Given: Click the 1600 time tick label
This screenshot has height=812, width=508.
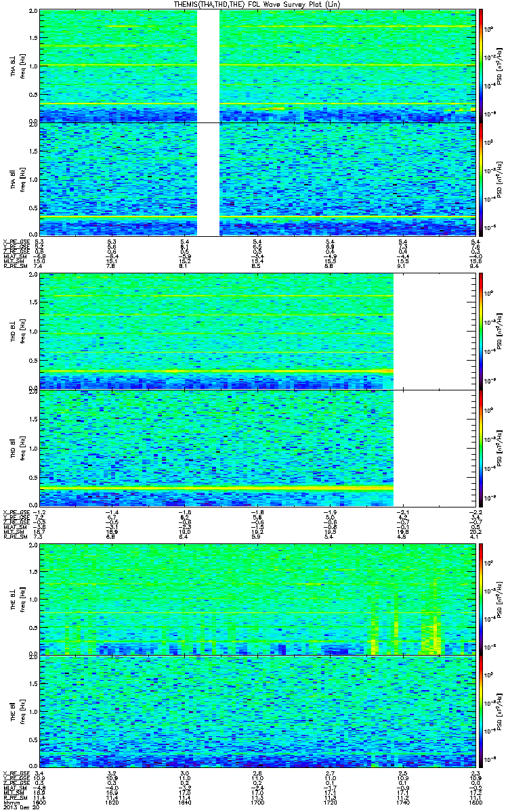Looking at the screenshot, I should 40,803.
